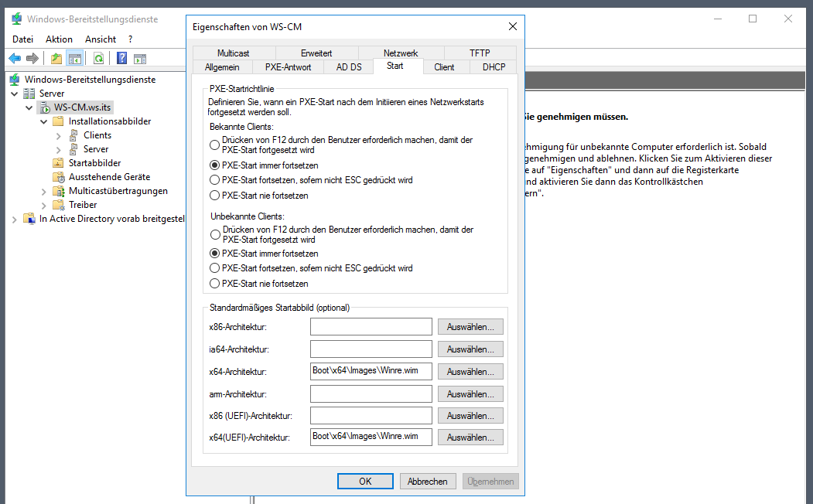This screenshot has height=504, width=813.
Task: Open Help via the question mark icon
Action: pos(122,59)
